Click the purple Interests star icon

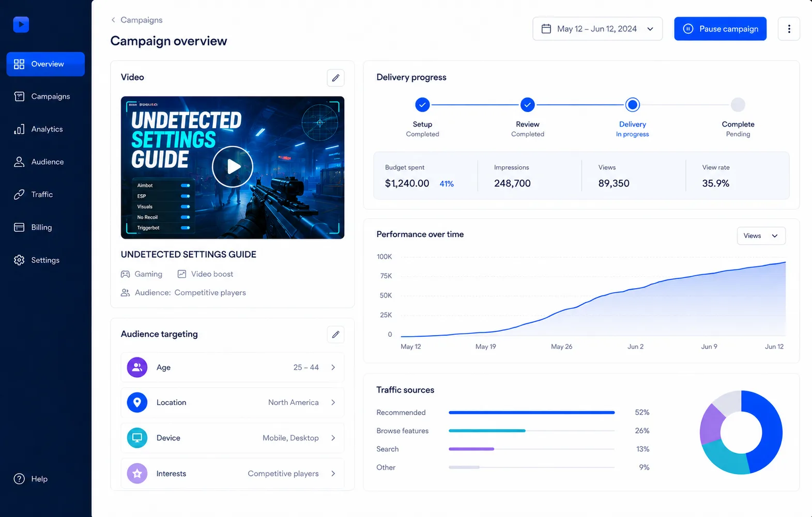tap(137, 474)
